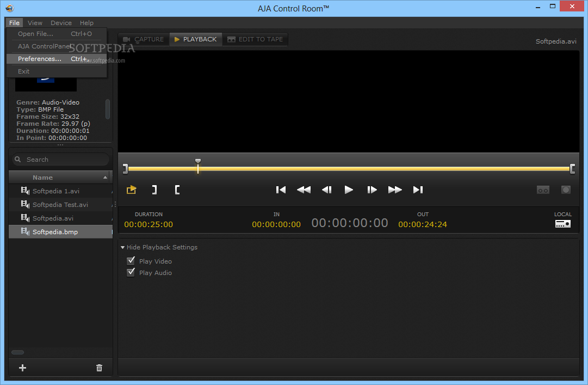
Task: Click the clip list horizontal scrollbar
Action: (17, 352)
